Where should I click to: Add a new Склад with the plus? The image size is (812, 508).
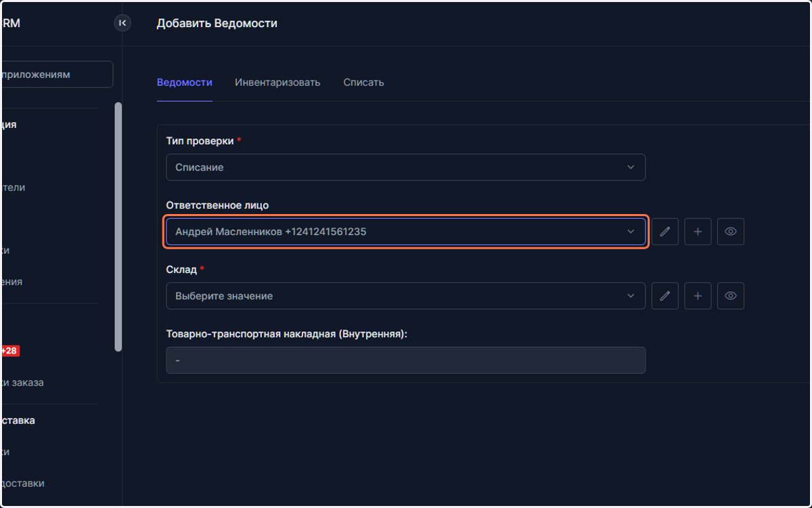pyautogui.click(x=698, y=296)
